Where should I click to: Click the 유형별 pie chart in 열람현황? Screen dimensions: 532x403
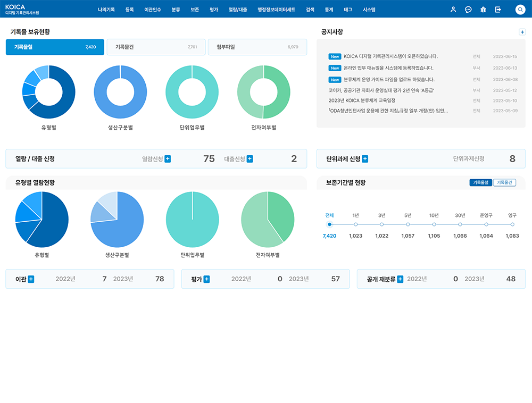41,220
